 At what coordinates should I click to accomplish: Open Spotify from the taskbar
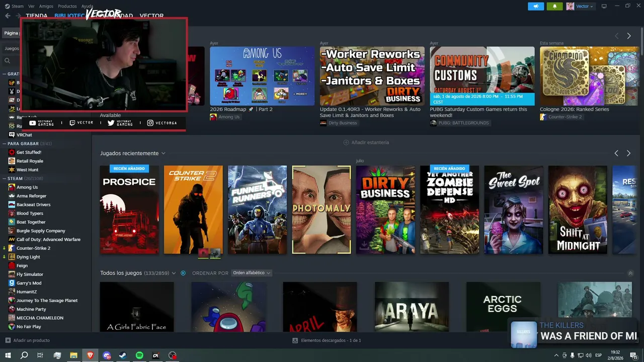(x=139, y=355)
